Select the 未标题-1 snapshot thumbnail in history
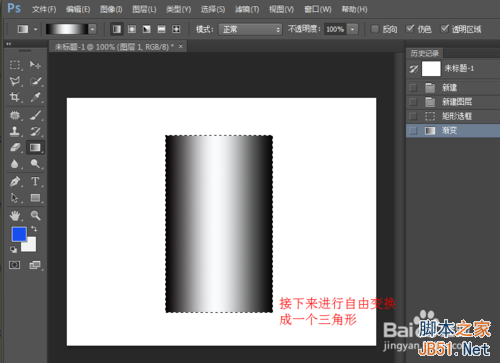 click(x=431, y=69)
